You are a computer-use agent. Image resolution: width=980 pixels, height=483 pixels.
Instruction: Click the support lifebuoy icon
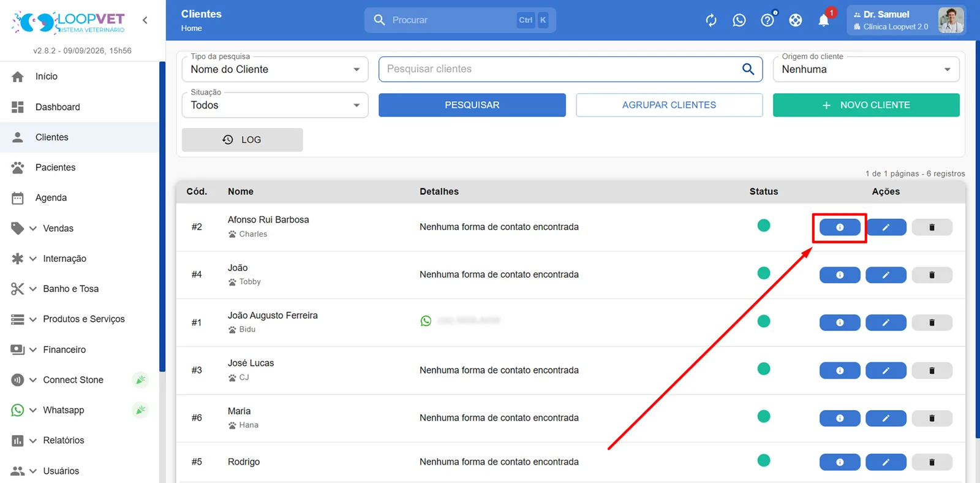pos(796,20)
